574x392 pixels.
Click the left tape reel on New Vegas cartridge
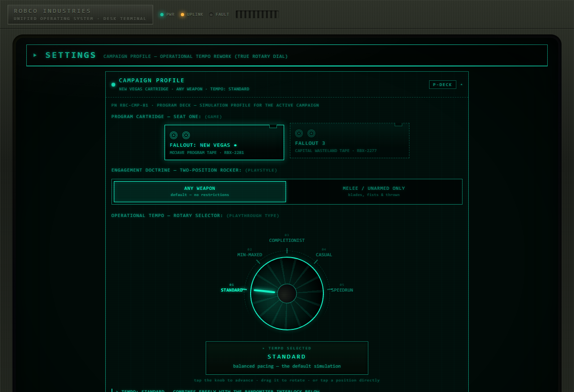point(174,135)
